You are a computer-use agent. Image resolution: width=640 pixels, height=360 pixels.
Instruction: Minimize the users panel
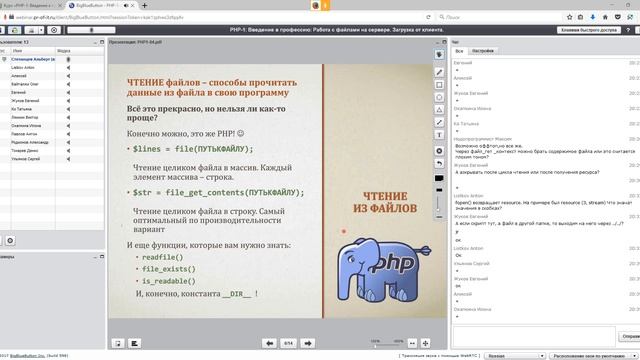point(95,42)
